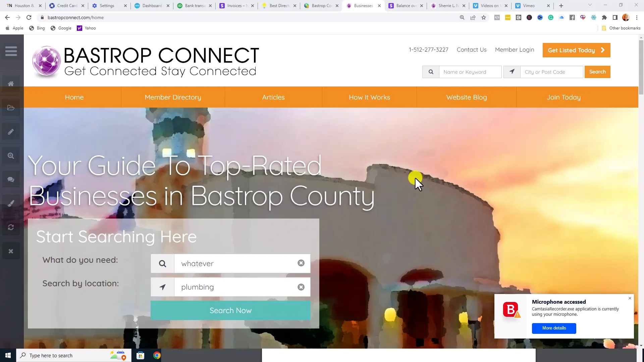Image resolution: width=644 pixels, height=362 pixels.
Task: Click More details in microphone notification
Action: coord(554,328)
